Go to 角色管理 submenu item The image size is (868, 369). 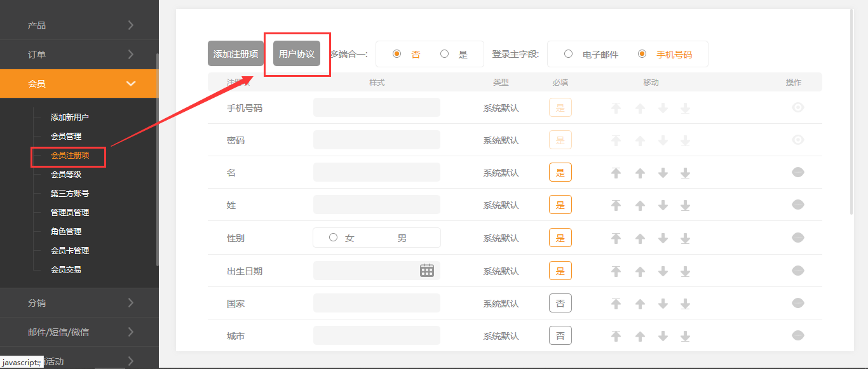click(66, 232)
